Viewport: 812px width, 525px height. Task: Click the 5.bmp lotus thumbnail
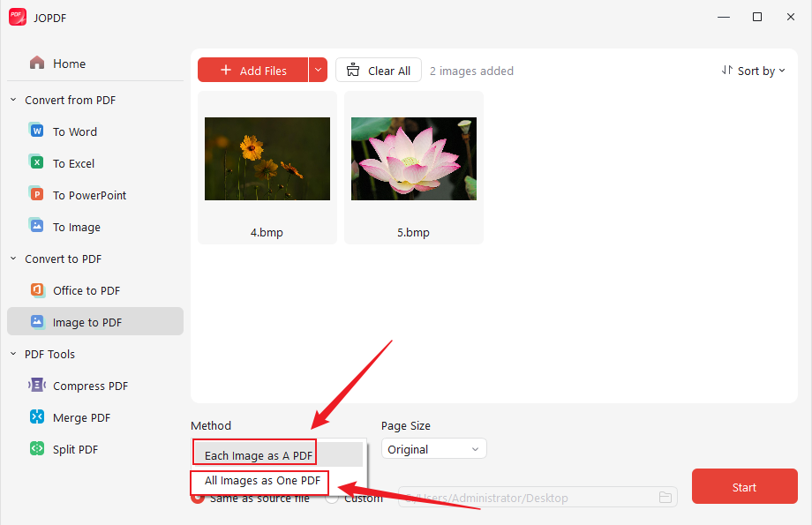tap(412, 158)
